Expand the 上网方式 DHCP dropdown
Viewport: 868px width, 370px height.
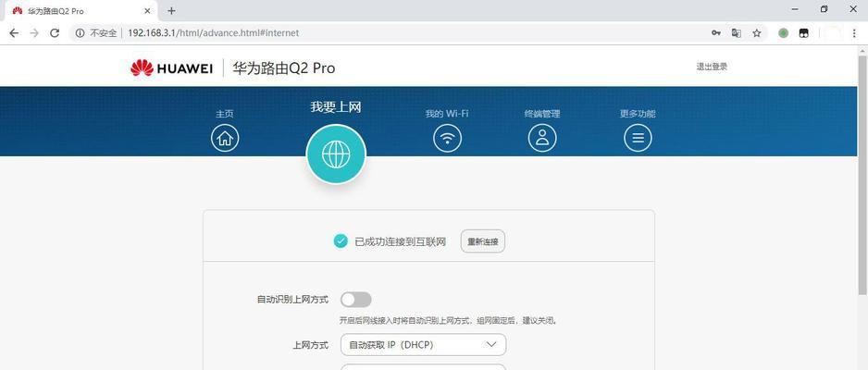pyautogui.click(x=424, y=344)
